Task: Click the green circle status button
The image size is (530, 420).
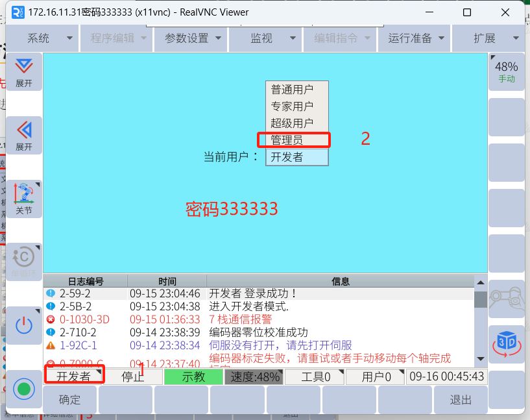Action: (24, 389)
